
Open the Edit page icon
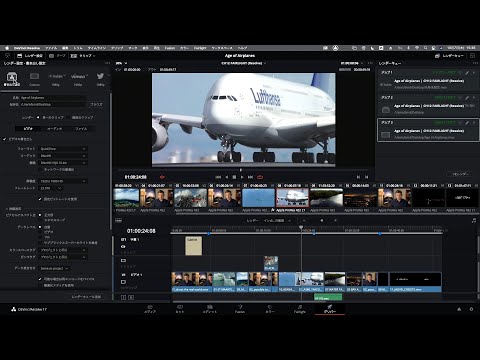tap(210, 309)
